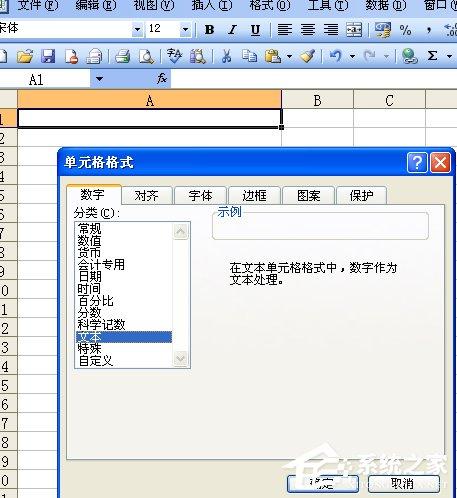This screenshot has width=457, height=498.
Task: Open the research tool icon
Action: pyautogui.click(x=198, y=56)
